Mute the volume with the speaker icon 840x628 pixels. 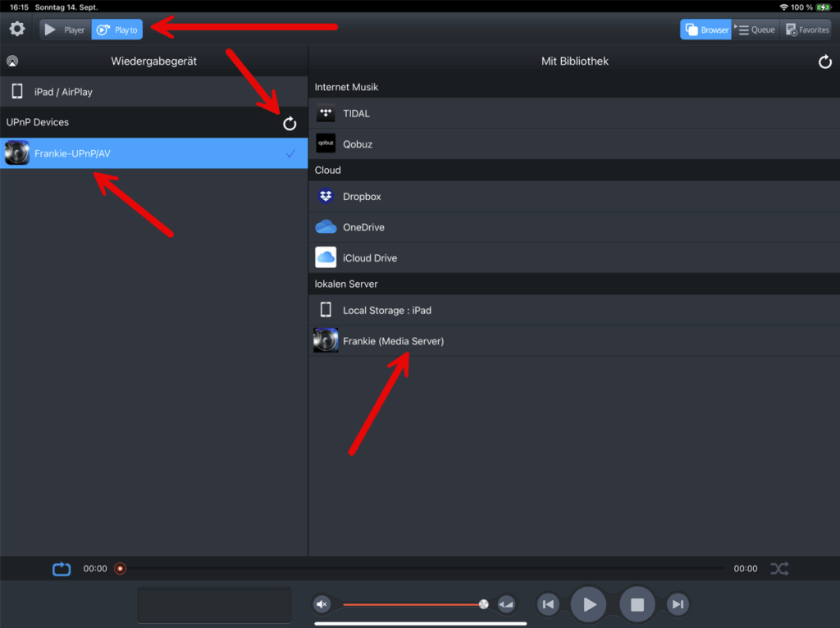(x=322, y=605)
